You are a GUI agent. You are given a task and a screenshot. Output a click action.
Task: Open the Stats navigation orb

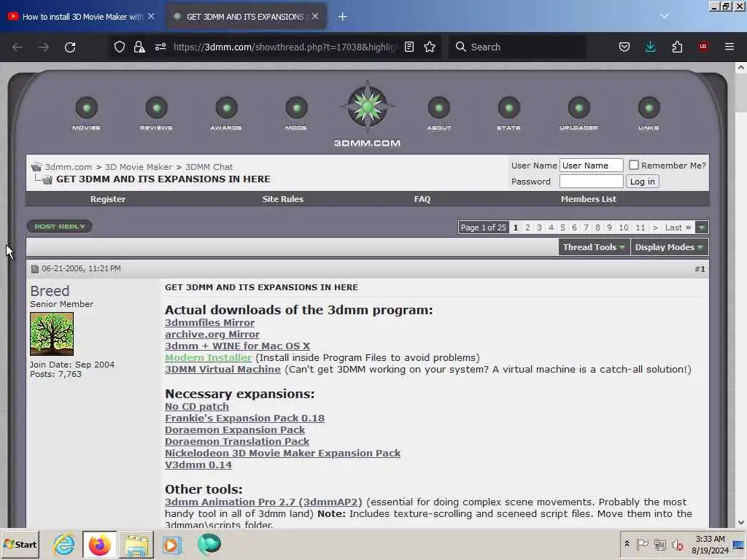point(508,108)
